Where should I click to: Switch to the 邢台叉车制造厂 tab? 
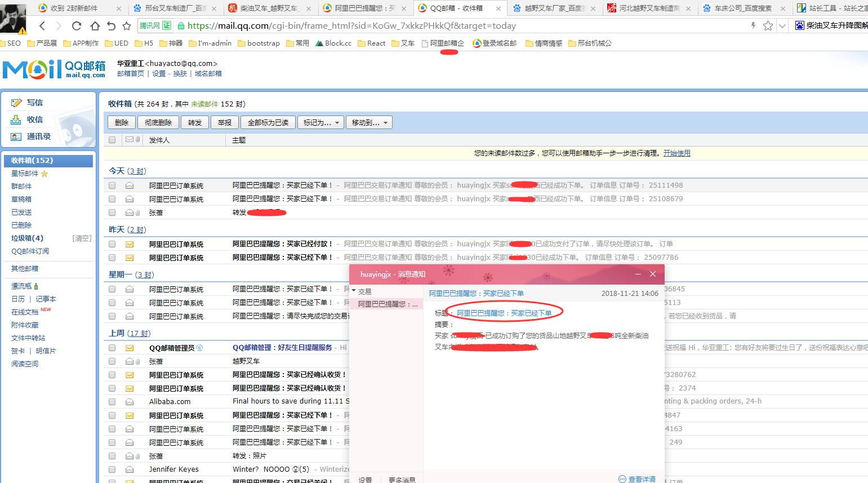(x=176, y=8)
